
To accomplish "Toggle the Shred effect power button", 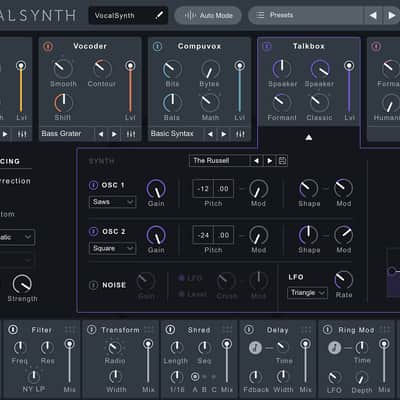I will (170, 330).
